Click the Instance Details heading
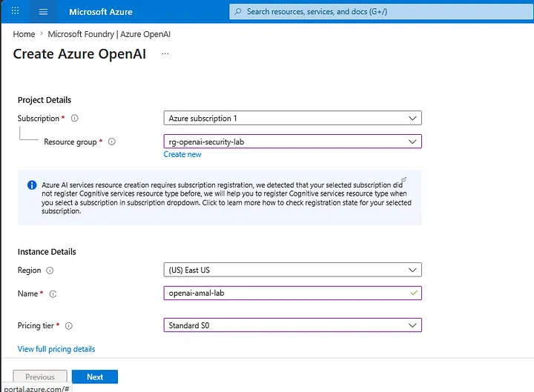534x392 pixels. [47, 252]
